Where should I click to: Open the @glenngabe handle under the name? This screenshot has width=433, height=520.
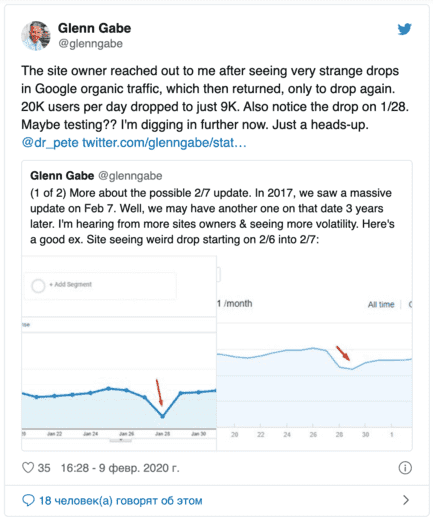coord(90,44)
